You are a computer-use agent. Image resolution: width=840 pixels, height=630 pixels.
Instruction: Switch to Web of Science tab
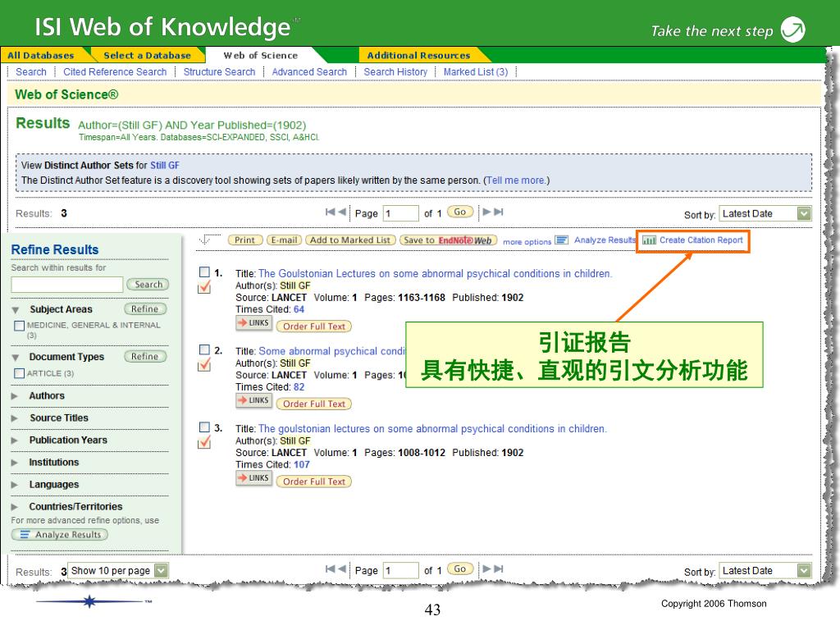click(260, 55)
